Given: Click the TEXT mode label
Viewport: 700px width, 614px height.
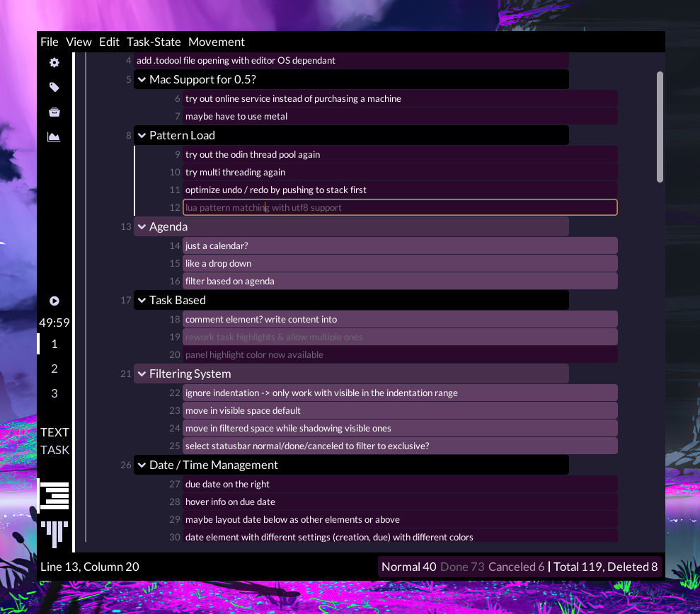Looking at the screenshot, I should tap(54, 432).
